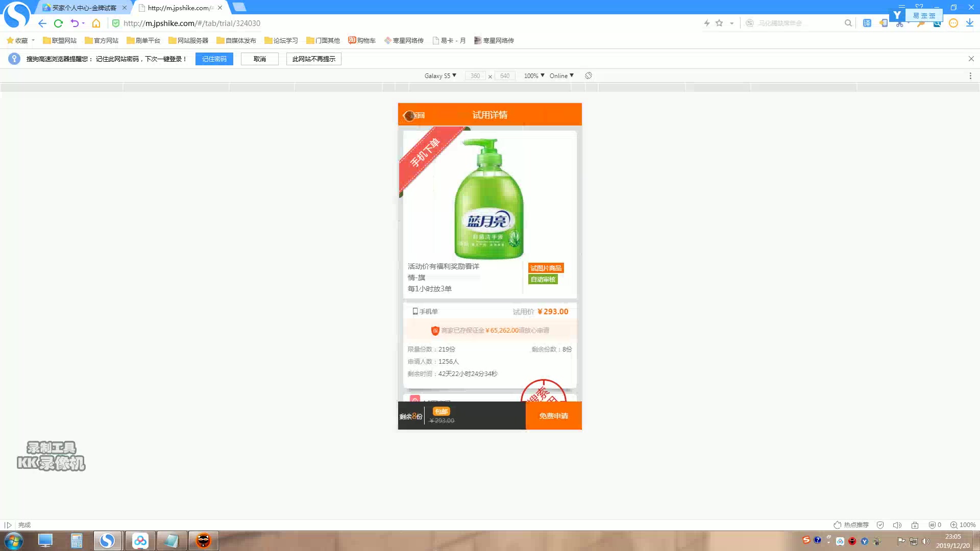Click the rotate device icon
This screenshot has width=980, height=551.
coord(589,76)
